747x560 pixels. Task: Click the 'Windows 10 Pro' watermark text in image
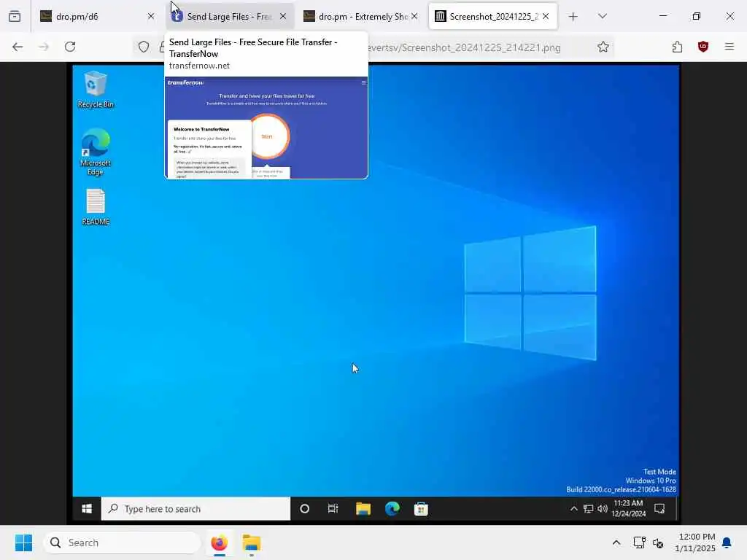coord(650,481)
